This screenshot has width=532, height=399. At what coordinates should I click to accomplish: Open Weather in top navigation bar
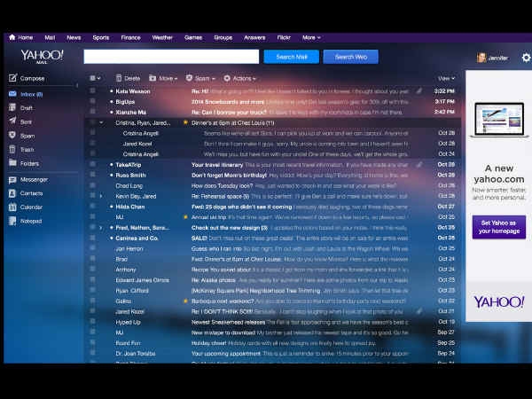point(162,37)
